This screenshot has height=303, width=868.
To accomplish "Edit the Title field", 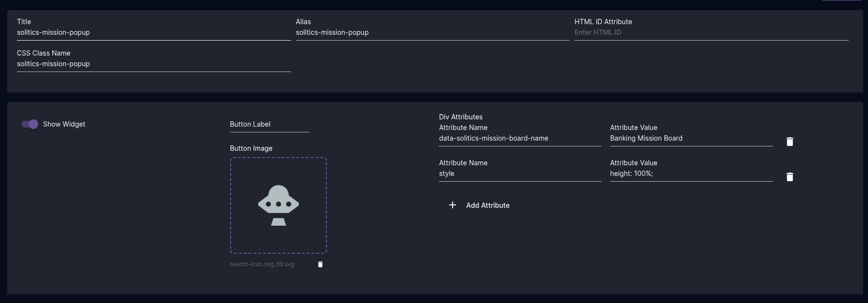I will point(154,32).
